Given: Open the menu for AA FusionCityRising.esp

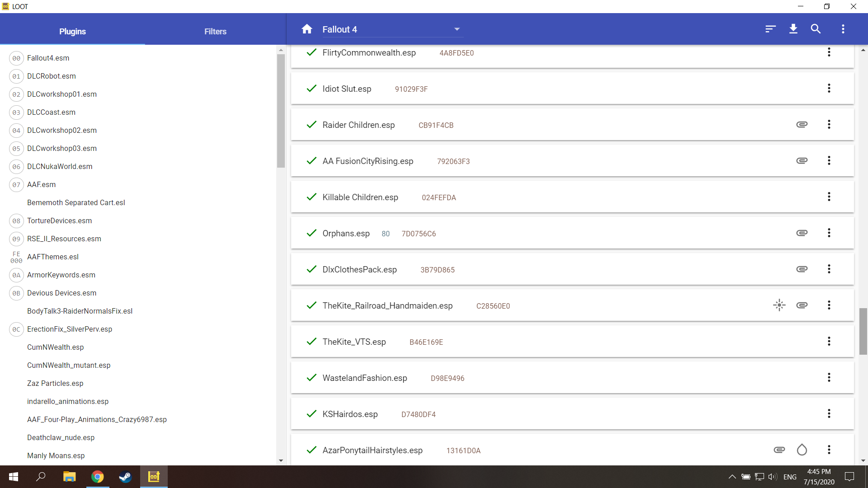Looking at the screenshot, I should point(829,160).
